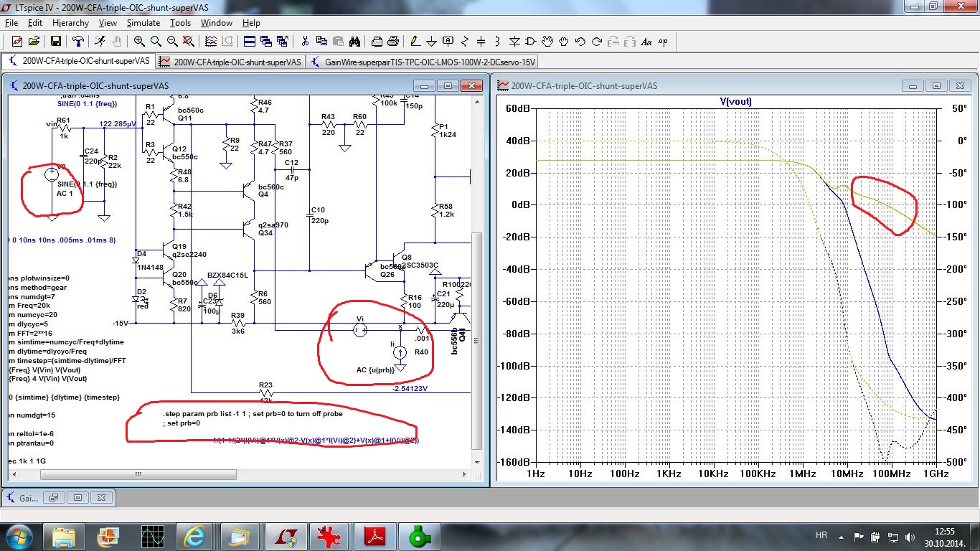
Task: Zoom out with the minus magnifier icon
Action: click(x=172, y=41)
